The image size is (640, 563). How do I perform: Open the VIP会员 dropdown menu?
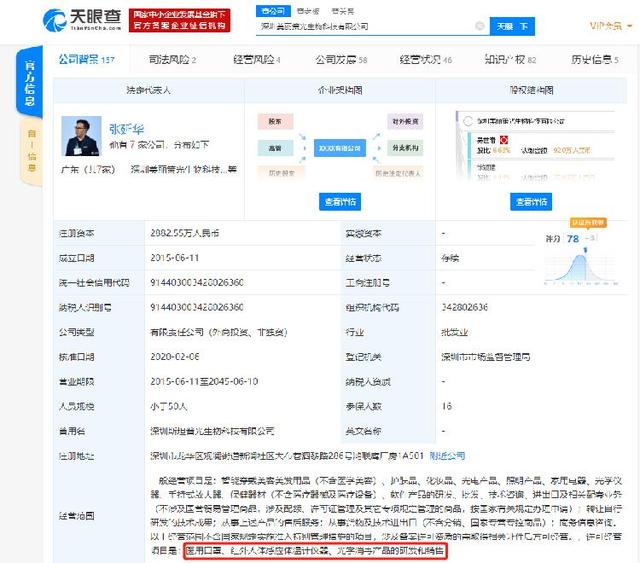(x=611, y=26)
